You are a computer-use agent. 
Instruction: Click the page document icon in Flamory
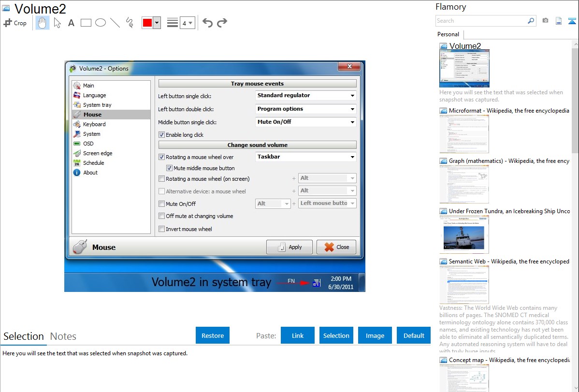[559, 21]
